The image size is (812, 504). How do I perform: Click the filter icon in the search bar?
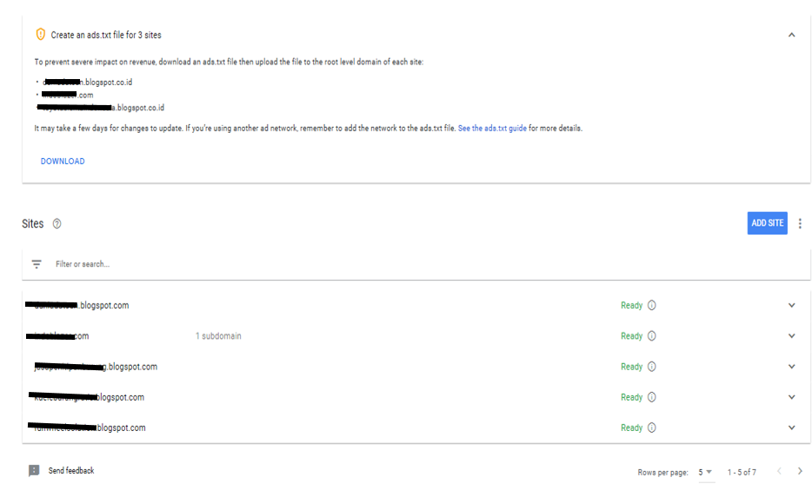[x=37, y=264]
